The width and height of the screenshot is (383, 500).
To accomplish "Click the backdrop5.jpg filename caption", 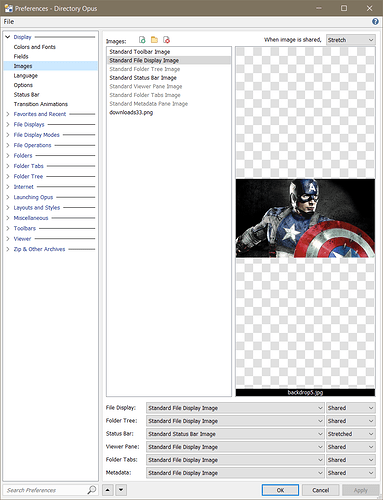I will (305, 393).
